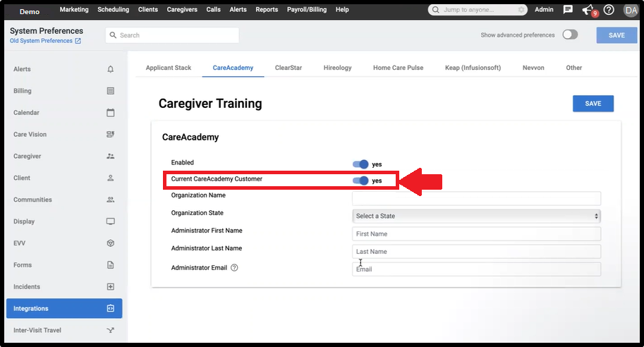The width and height of the screenshot is (644, 347).
Task: Click the Inter-Visit Travel route icon
Action: pos(111,330)
